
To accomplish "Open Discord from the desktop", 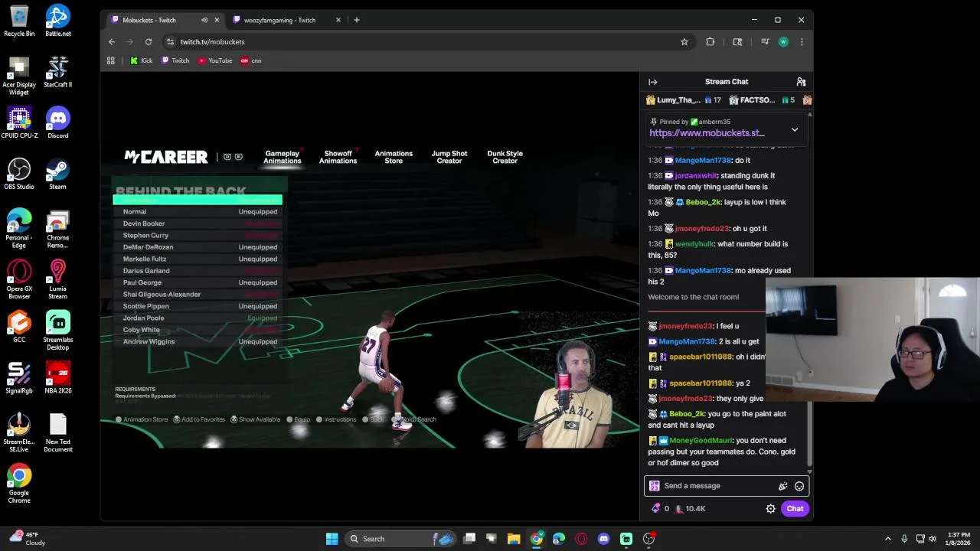I will 57,122.
